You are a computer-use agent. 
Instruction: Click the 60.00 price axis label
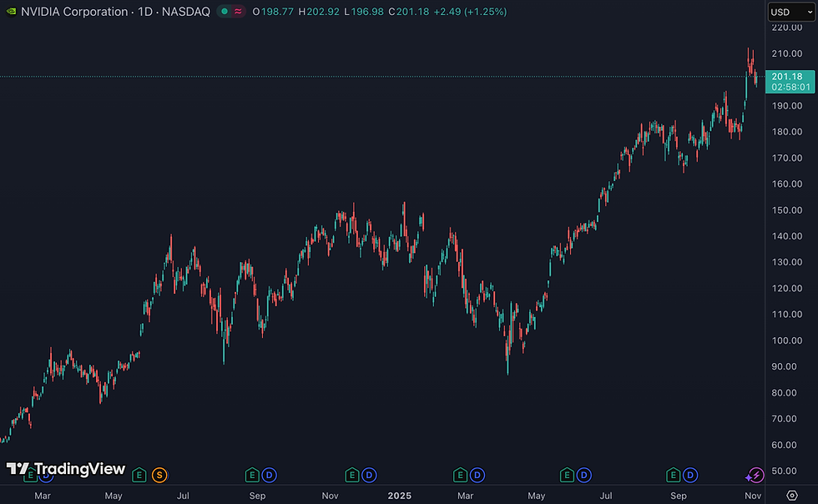[784, 445]
